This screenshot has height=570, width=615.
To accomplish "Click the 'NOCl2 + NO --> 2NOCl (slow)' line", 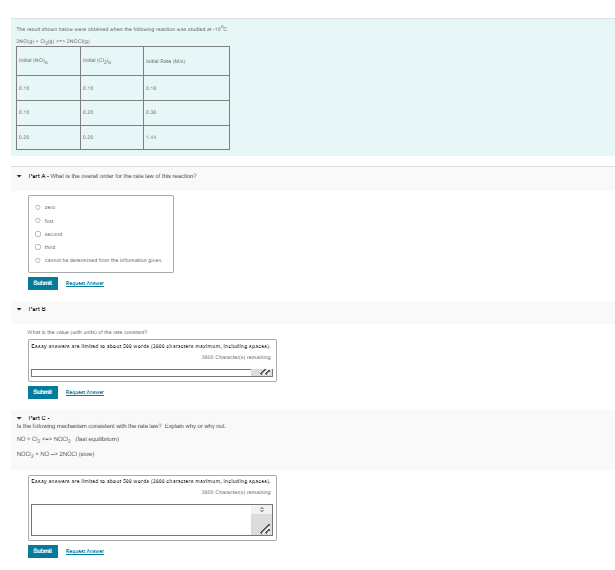I will pos(55,454).
